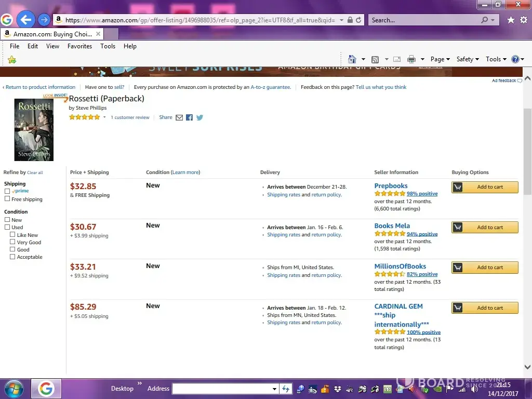Click the Help question mark icon
This screenshot has width=532, height=399.
[515, 59]
